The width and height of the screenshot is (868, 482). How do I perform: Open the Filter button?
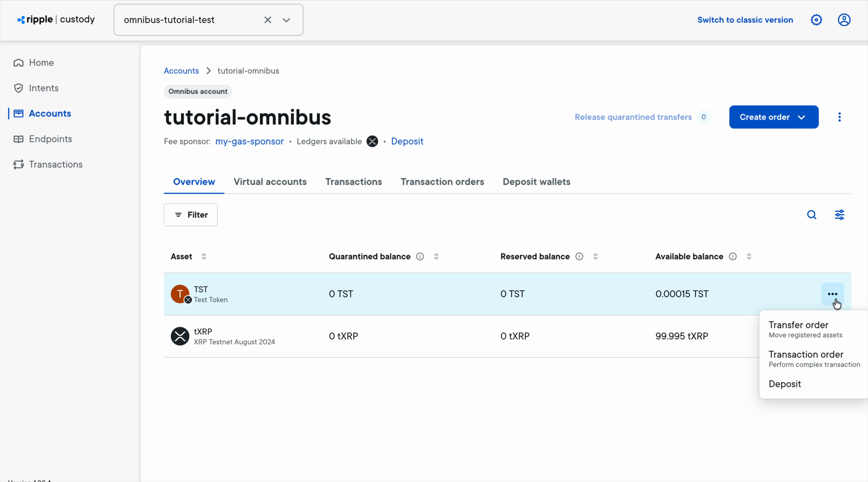pyautogui.click(x=191, y=215)
